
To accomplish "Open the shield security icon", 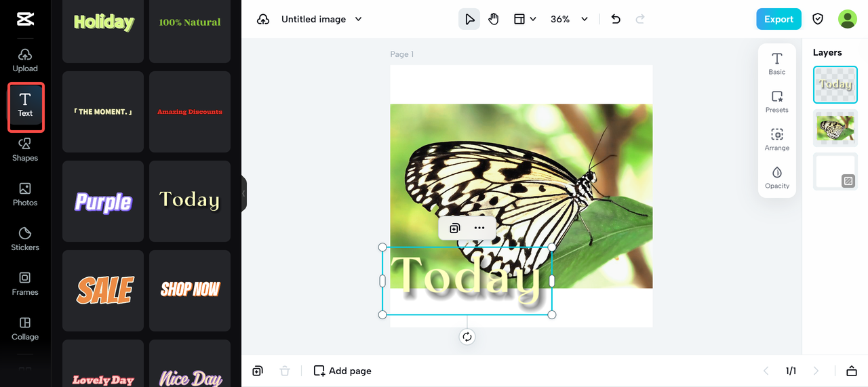I will 818,19.
